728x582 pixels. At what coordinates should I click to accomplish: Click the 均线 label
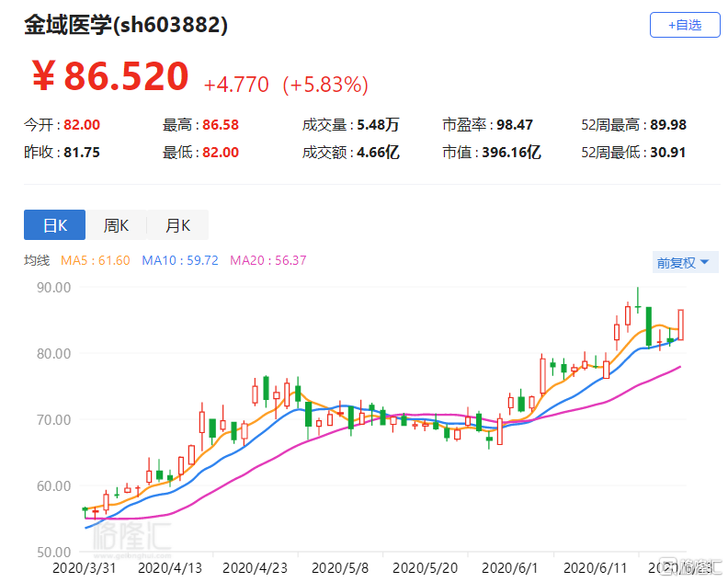(37, 260)
